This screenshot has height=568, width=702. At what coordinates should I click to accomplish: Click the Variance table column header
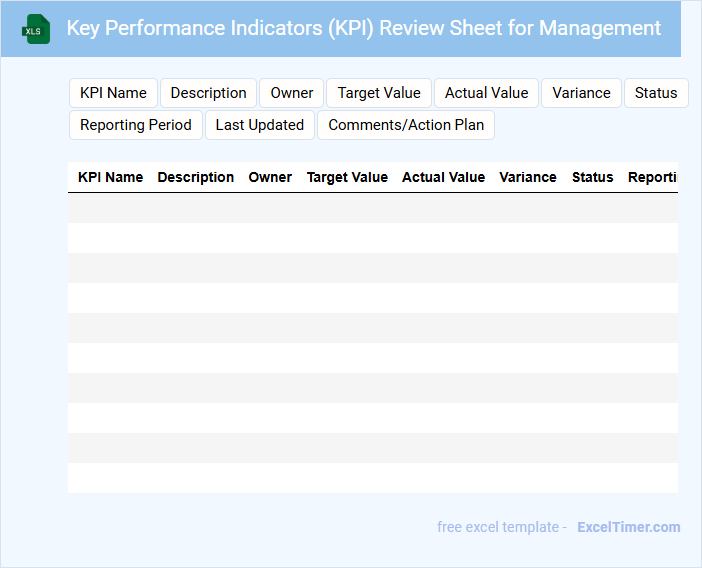coord(528,177)
